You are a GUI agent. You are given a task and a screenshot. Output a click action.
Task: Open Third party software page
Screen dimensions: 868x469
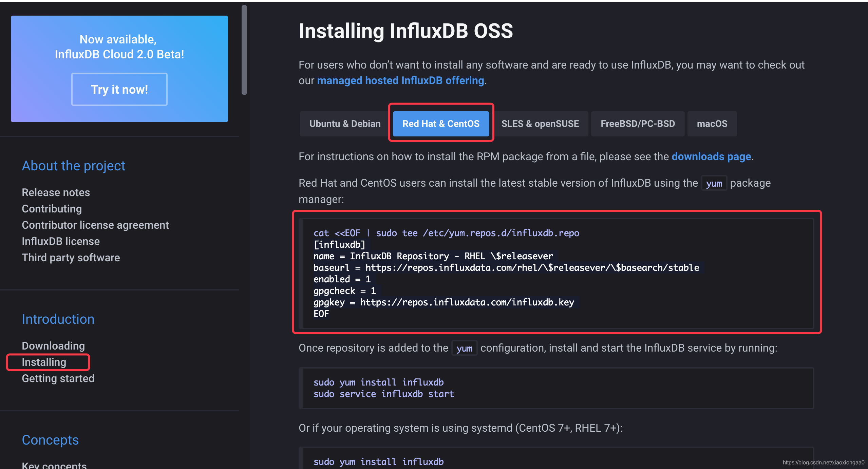click(71, 258)
